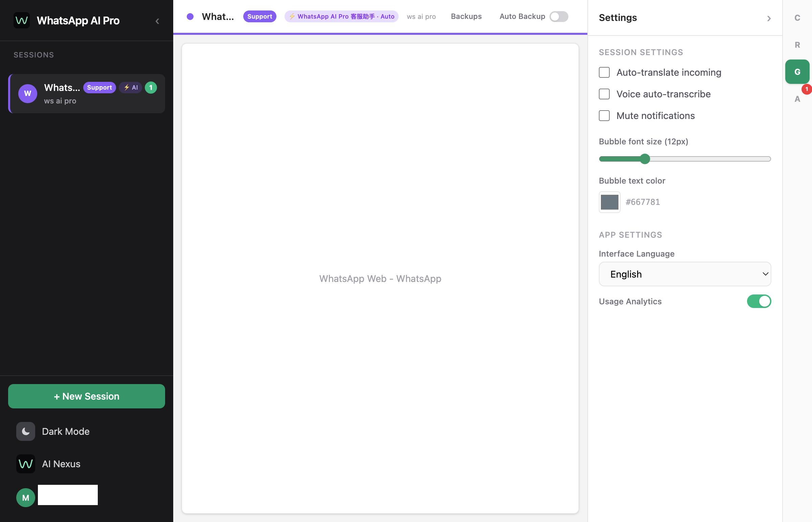This screenshot has width=812, height=522.
Task: Collapse the Settings panel chevron
Action: click(x=769, y=18)
